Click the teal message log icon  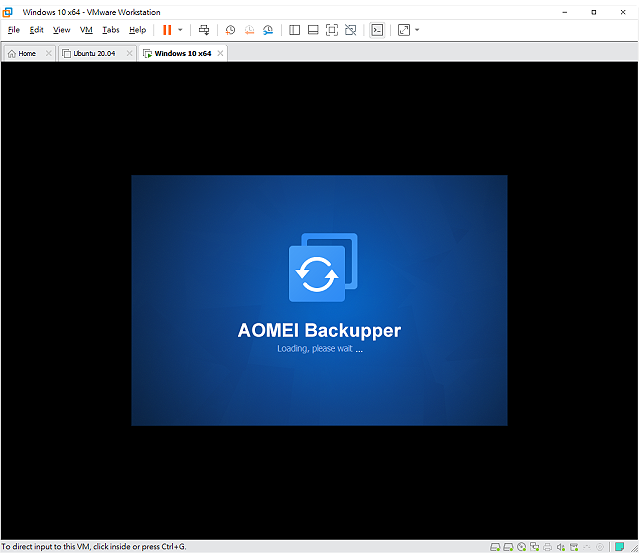[x=620, y=547]
